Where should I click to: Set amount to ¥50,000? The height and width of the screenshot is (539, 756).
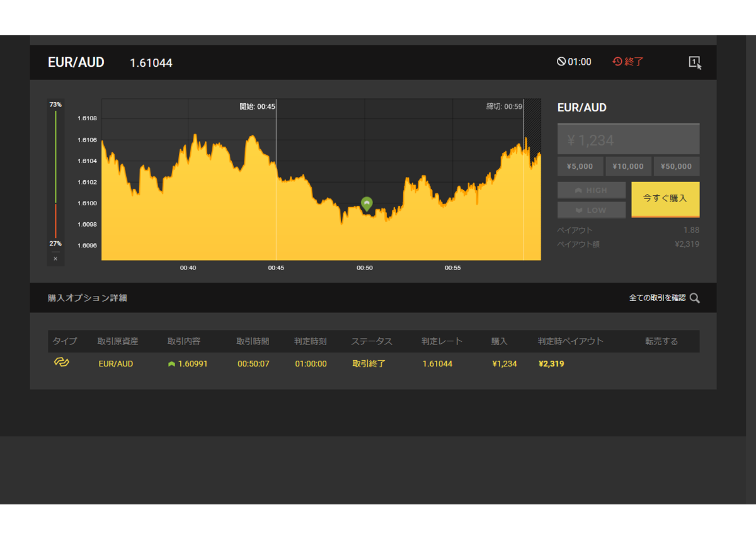pos(677,167)
